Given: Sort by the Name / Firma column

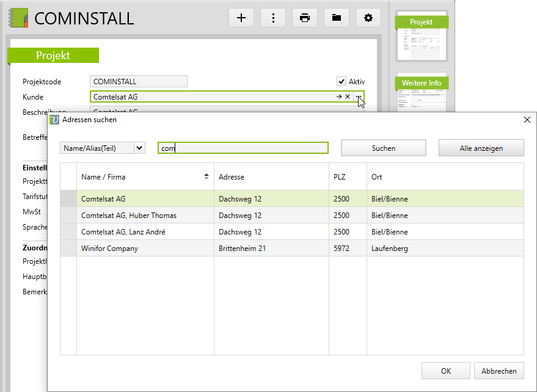Looking at the screenshot, I should 145,177.
